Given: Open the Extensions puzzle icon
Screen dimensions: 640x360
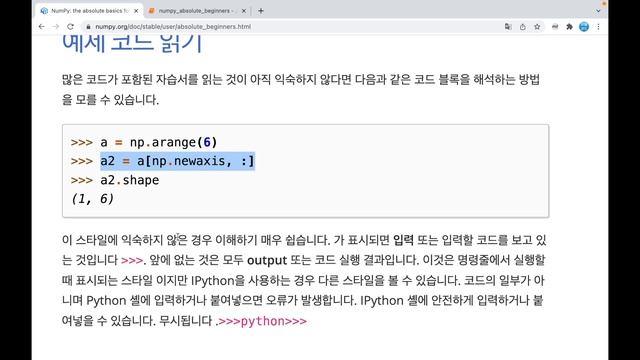Looking at the screenshot, I should point(569,27).
